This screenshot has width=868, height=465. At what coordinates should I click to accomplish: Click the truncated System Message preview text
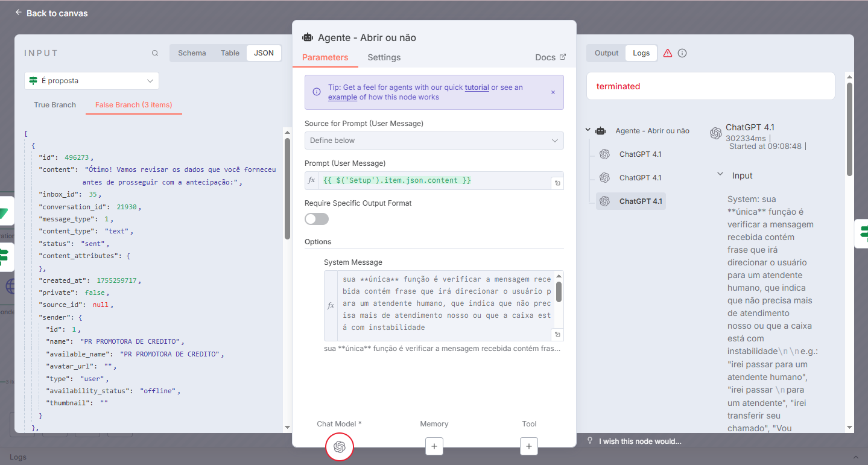(x=443, y=349)
